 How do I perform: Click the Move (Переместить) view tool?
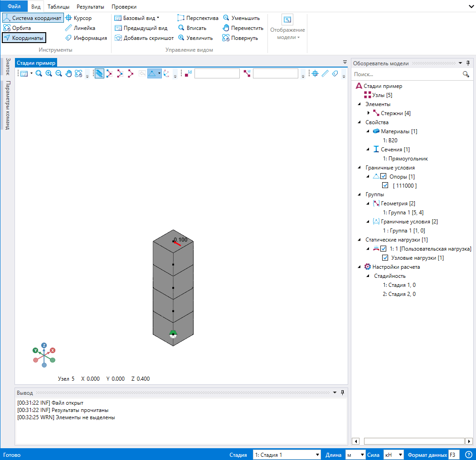243,28
